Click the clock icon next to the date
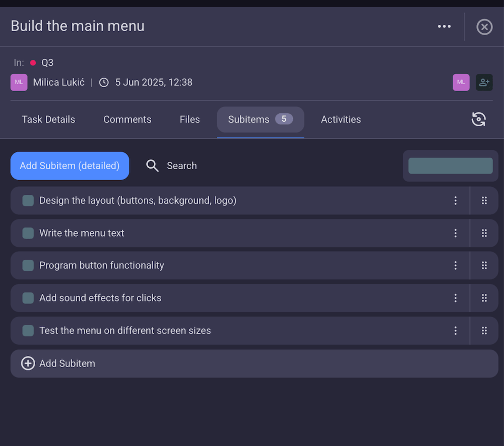 tap(104, 82)
